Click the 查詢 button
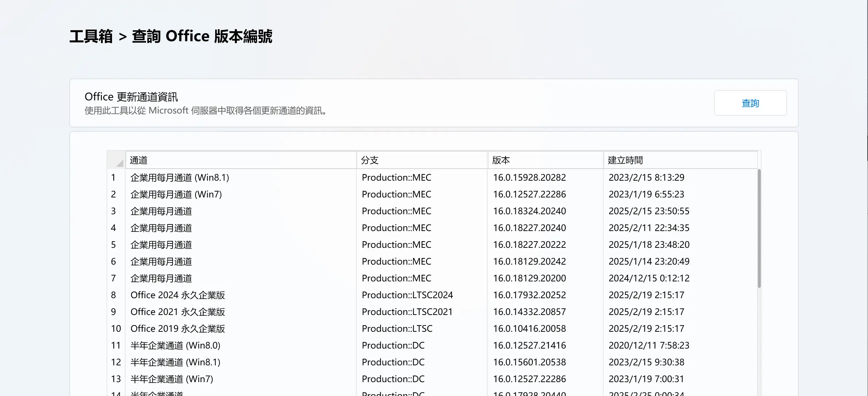The height and width of the screenshot is (396, 868). pos(750,103)
